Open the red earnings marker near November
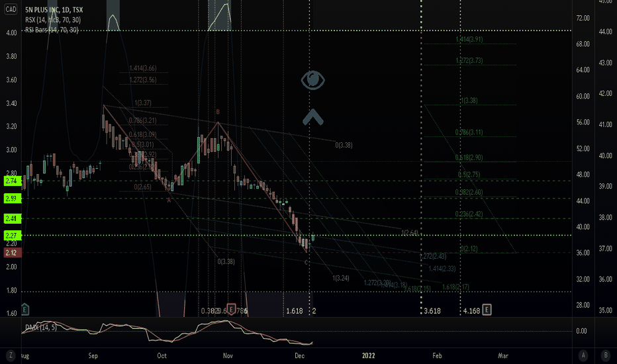 [x=232, y=310]
